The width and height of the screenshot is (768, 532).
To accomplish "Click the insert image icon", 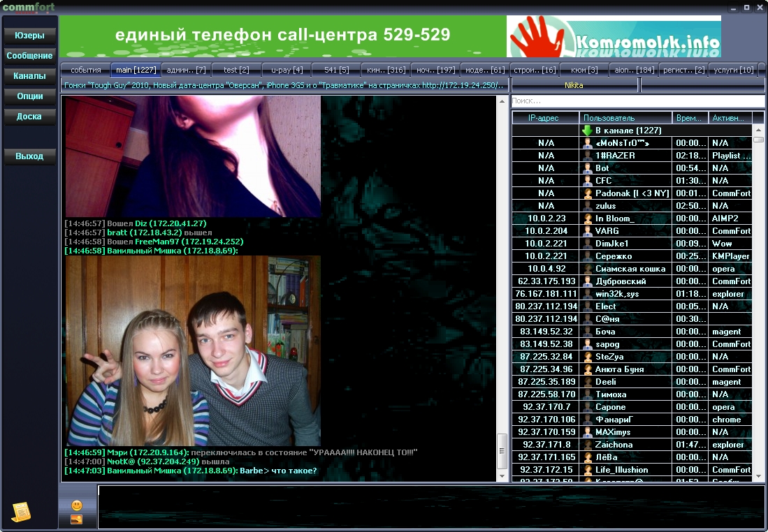I will point(77,519).
